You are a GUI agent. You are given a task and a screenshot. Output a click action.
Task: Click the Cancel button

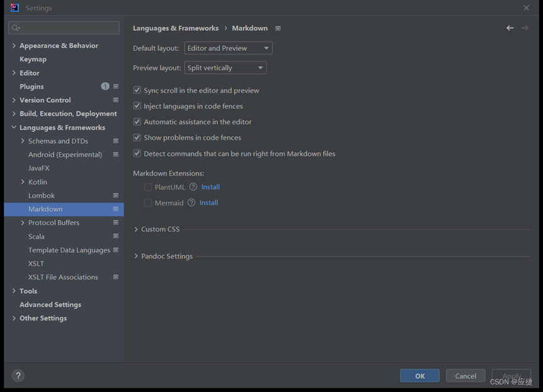coord(465,376)
